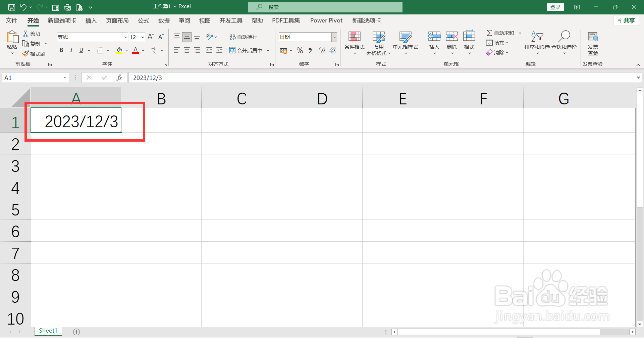Viewport: 644px width, 338px height.
Task: Open Cell Styles gallery
Action: (406, 36)
